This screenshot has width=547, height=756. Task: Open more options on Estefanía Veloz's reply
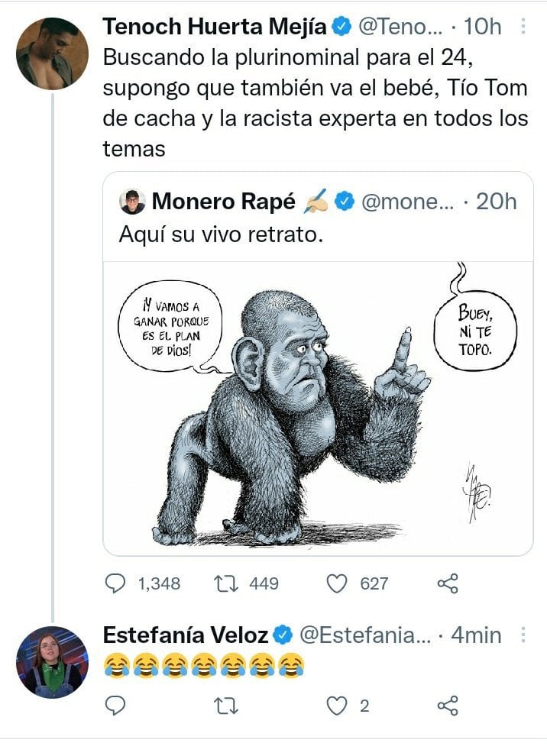click(524, 635)
